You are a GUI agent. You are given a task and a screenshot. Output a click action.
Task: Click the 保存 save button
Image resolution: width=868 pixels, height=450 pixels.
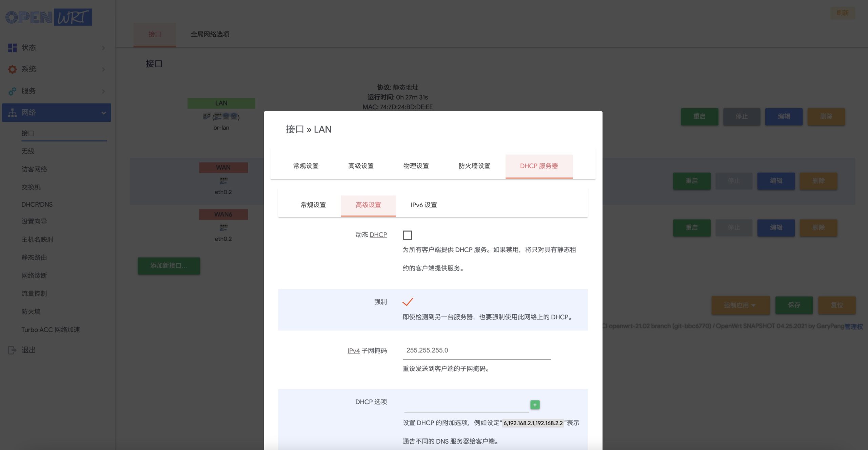coord(794,305)
